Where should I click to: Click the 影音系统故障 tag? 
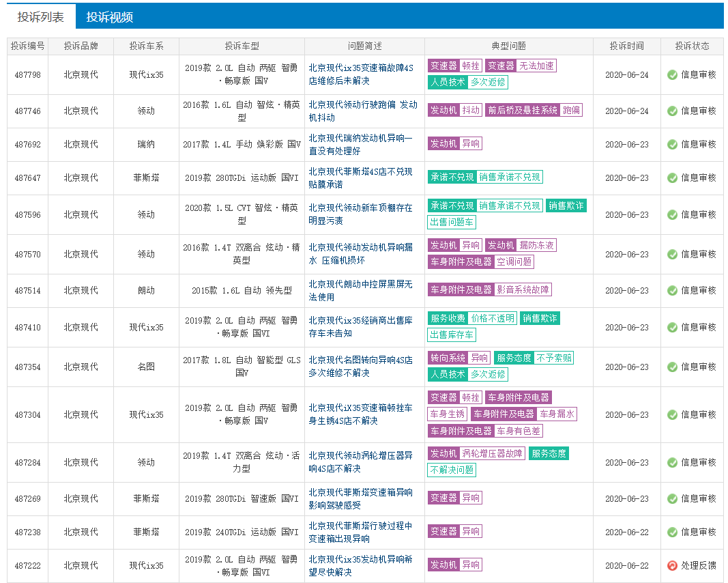[523, 289]
